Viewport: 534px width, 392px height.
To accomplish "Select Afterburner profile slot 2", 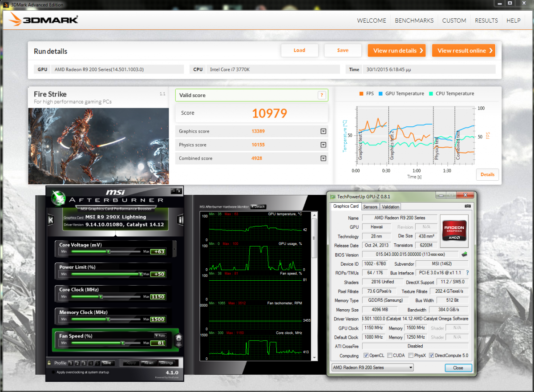I will [x=77, y=363].
